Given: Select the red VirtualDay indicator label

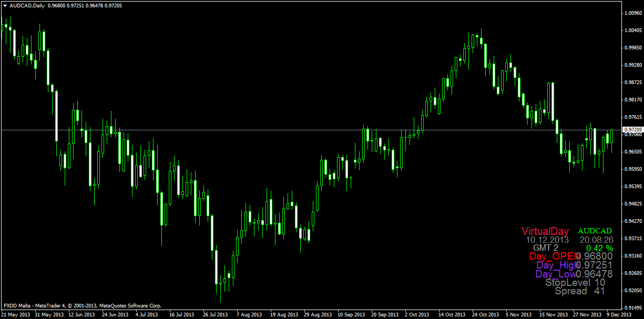Looking at the screenshot, I should (x=545, y=231).
